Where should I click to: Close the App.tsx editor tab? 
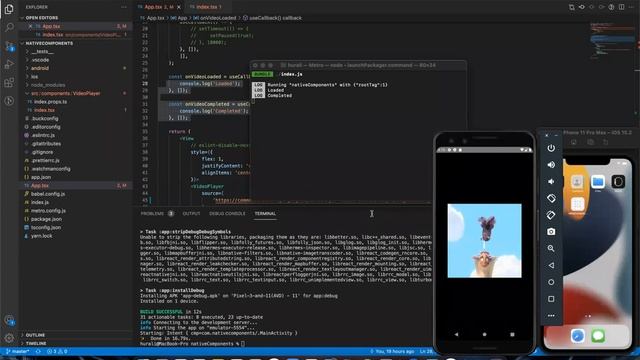(179, 7)
